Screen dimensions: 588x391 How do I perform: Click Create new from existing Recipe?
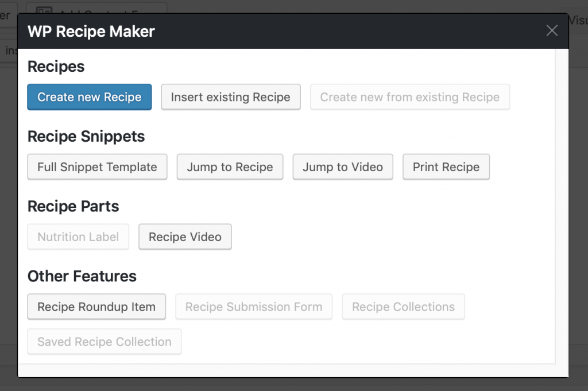pos(409,97)
